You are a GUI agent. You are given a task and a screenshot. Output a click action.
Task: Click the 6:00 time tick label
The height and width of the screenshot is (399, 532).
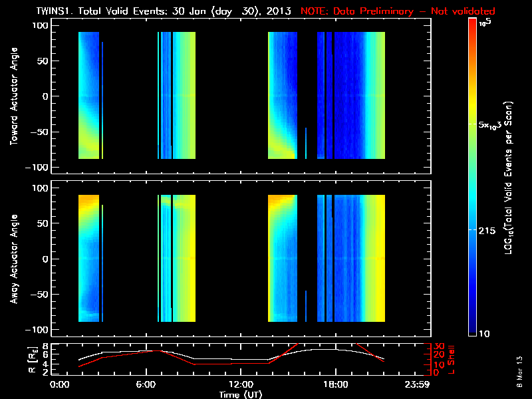click(150, 385)
